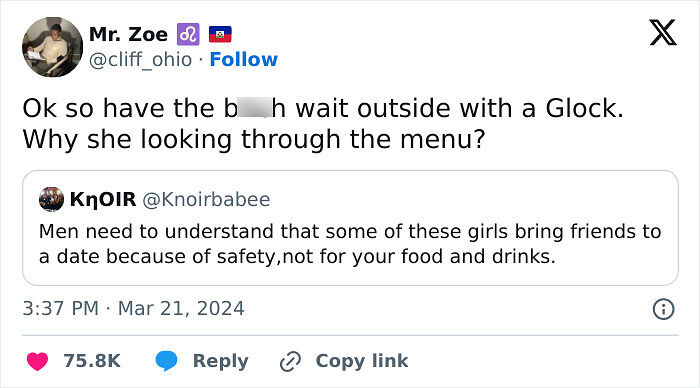Open KηOIR's small avatar in quoted tweet
The height and width of the screenshot is (388, 700).
click(51, 199)
